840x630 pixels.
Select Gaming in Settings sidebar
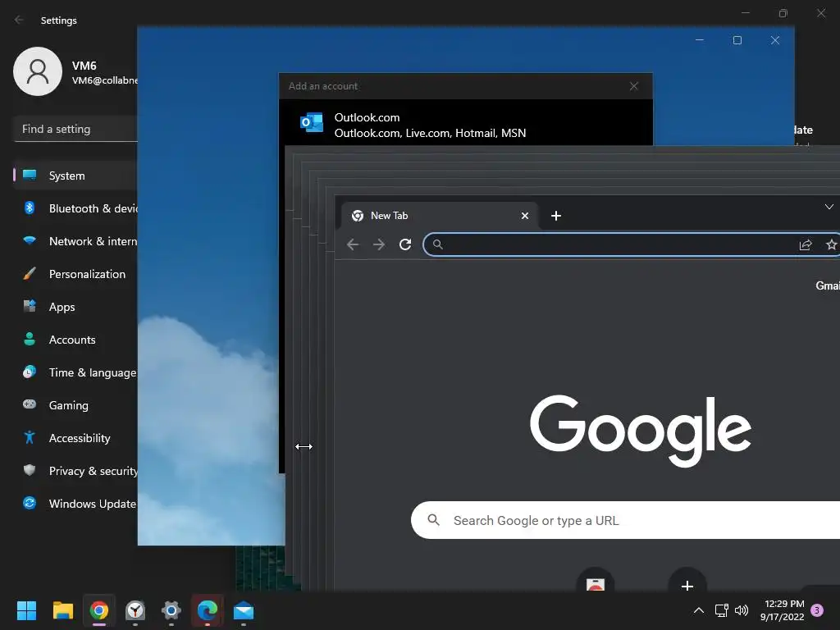pos(76,405)
